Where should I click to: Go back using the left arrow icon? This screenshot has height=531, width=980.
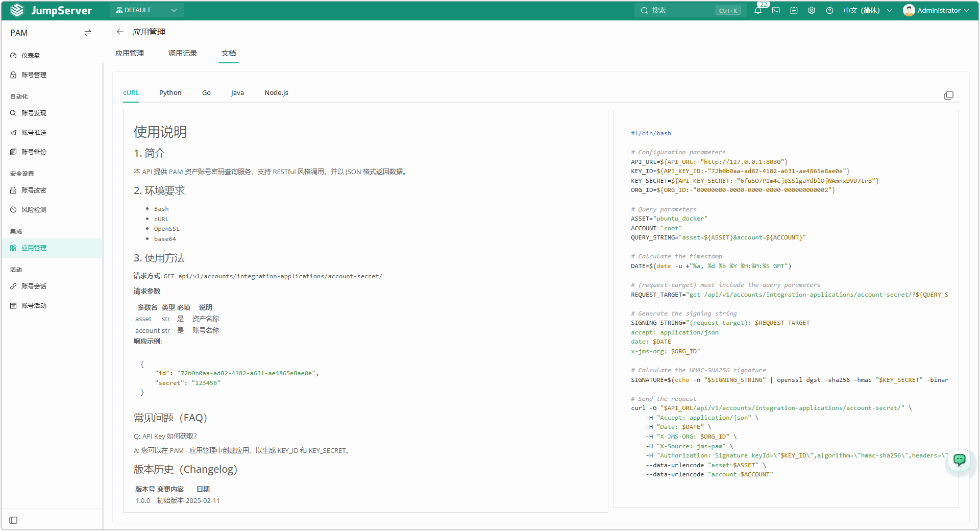[x=120, y=32]
